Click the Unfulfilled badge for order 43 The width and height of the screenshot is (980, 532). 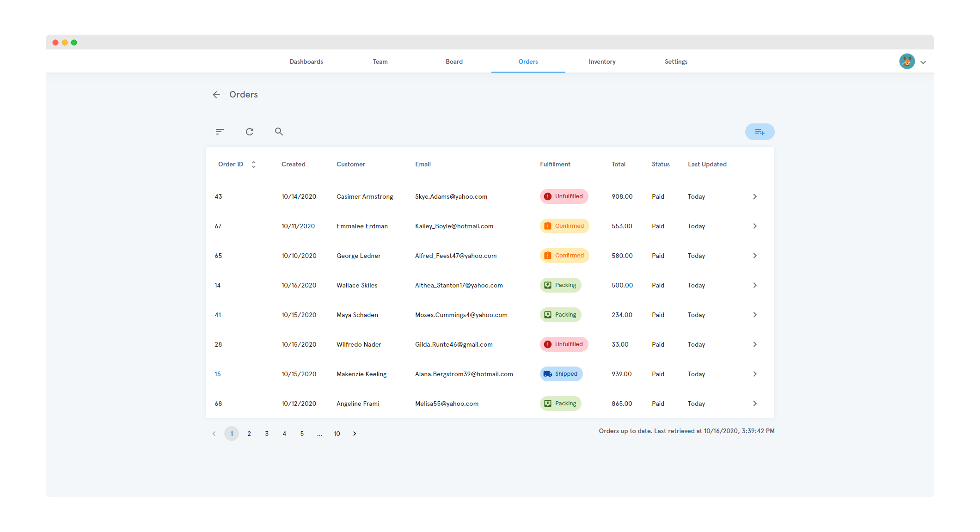(x=564, y=196)
